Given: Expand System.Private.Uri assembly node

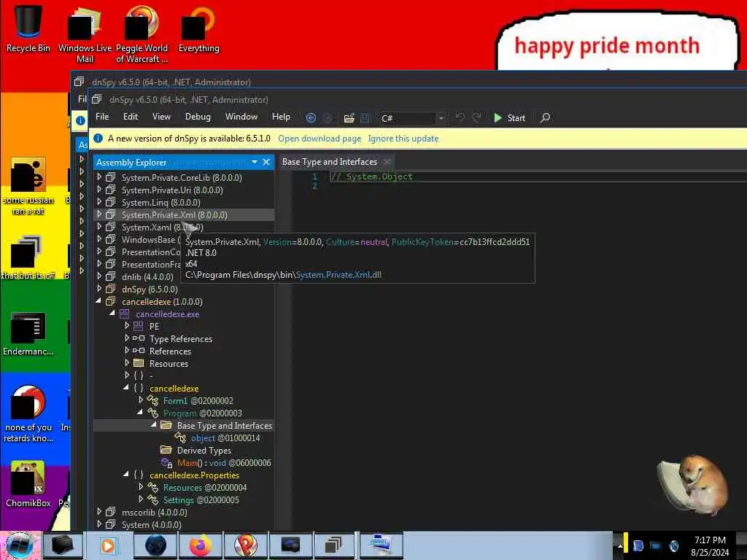Looking at the screenshot, I should (99, 190).
